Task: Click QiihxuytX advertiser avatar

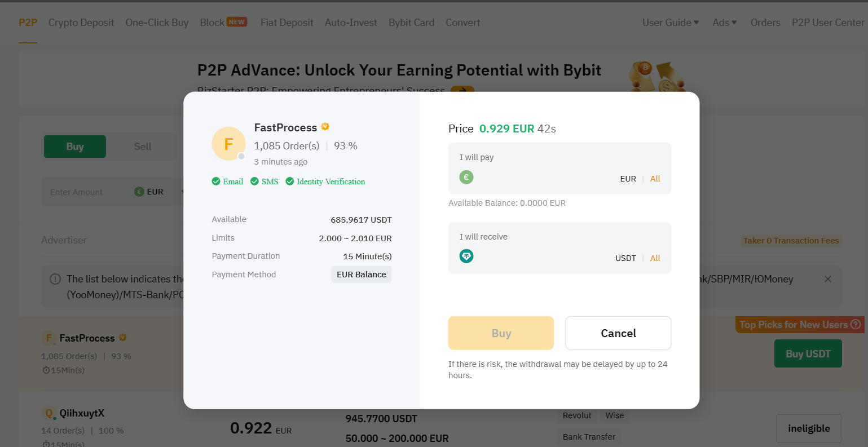Action: (x=49, y=413)
